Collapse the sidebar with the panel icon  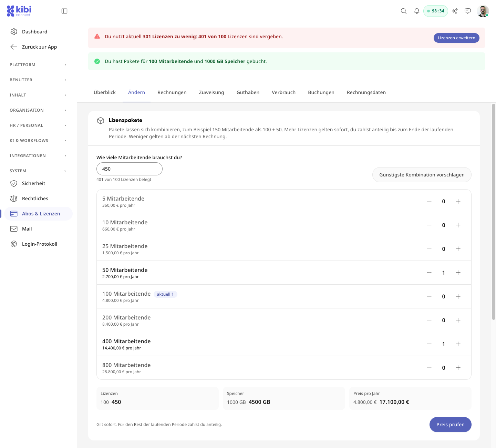[x=64, y=11]
